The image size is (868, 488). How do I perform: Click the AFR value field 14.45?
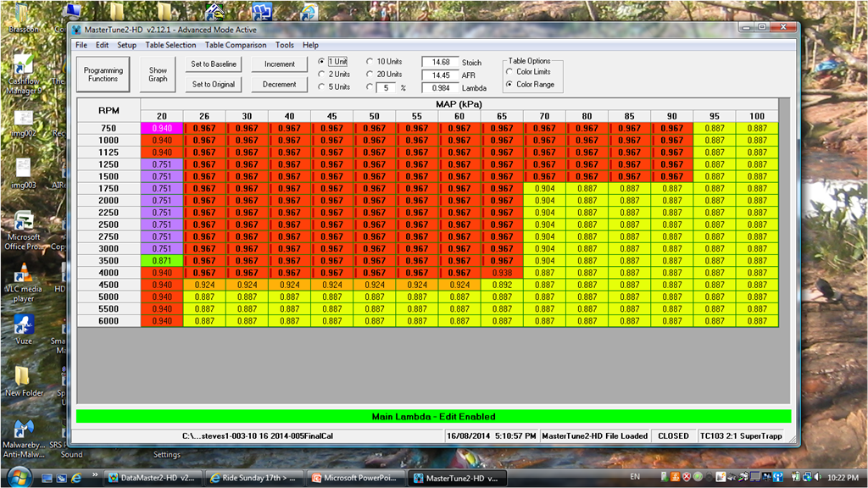(x=441, y=75)
